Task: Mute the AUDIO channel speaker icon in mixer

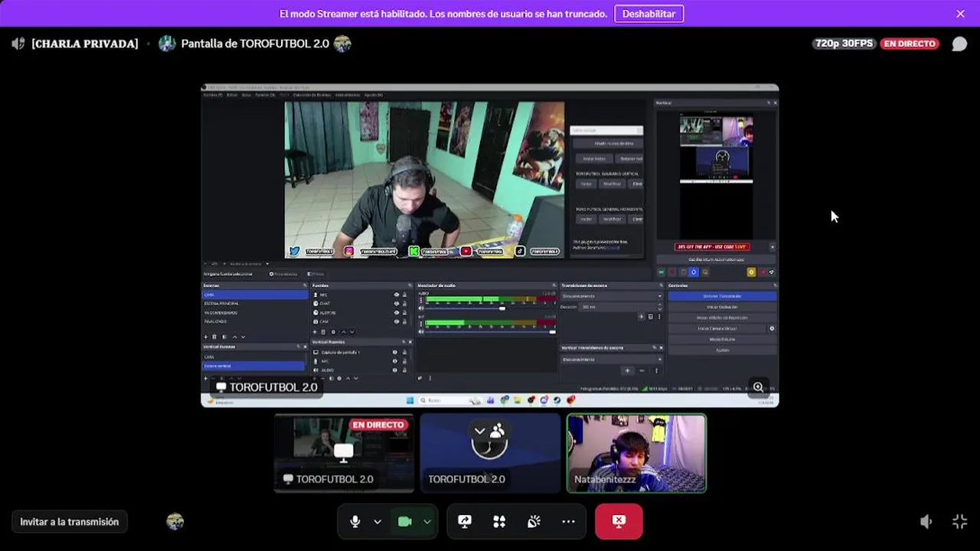Action: point(421,308)
